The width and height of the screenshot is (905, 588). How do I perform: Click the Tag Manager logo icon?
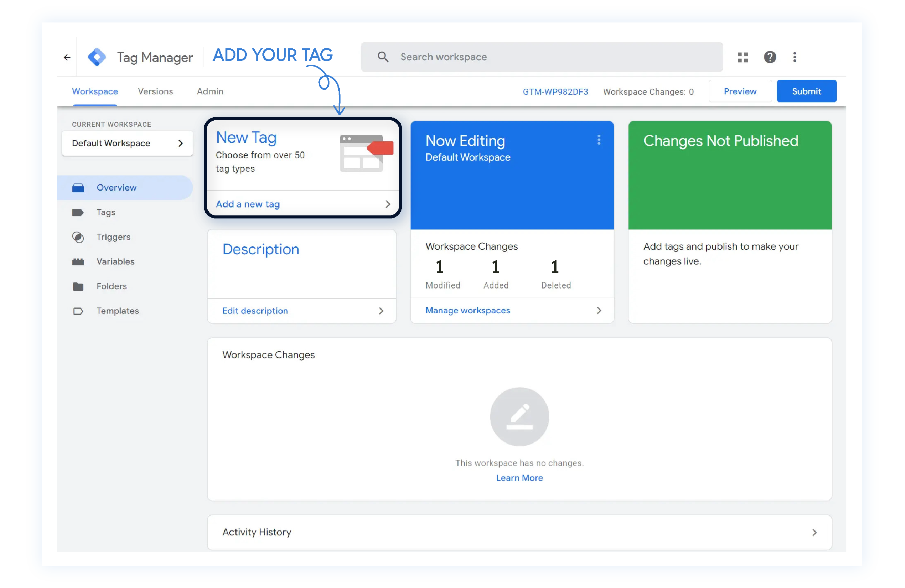[97, 57]
